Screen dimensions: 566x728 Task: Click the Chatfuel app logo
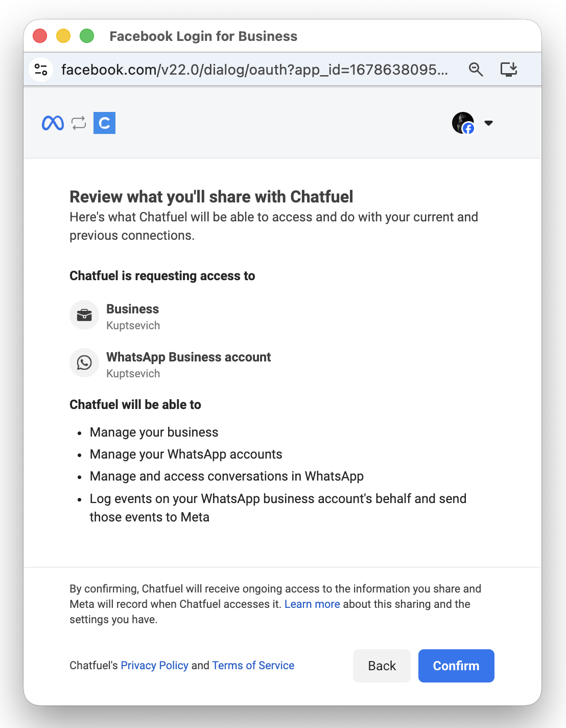tap(104, 123)
